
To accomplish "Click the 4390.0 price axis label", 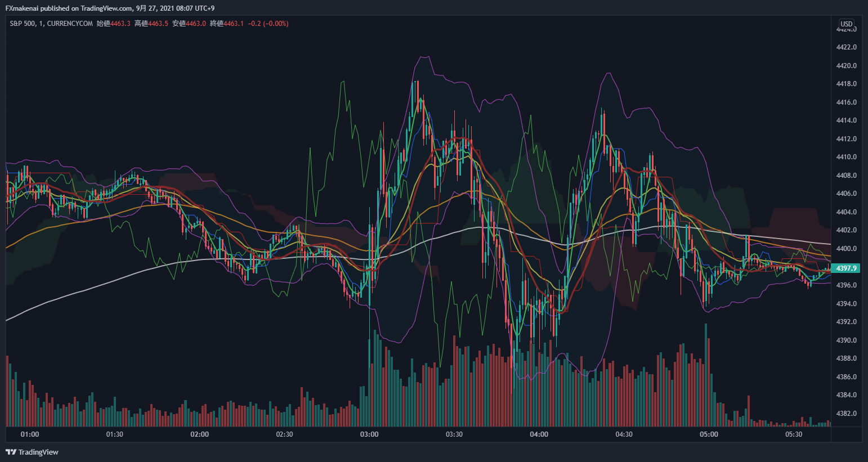I will (x=846, y=340).
